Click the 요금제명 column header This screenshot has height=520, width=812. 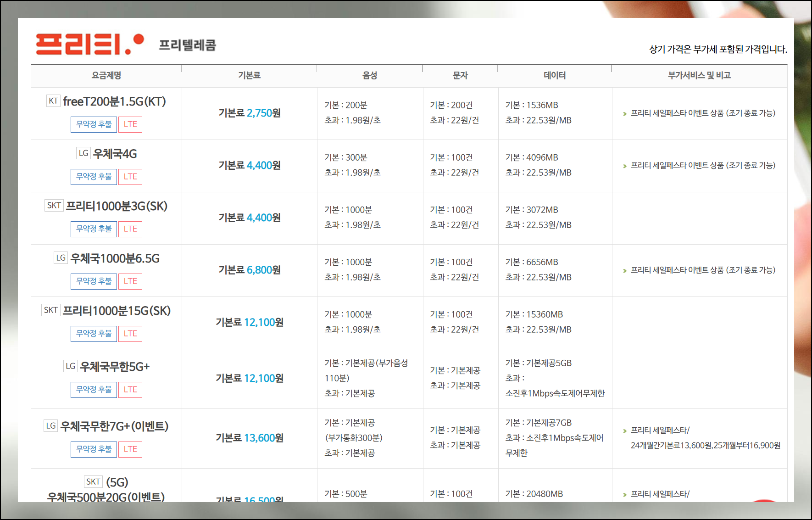pos(106,75)
